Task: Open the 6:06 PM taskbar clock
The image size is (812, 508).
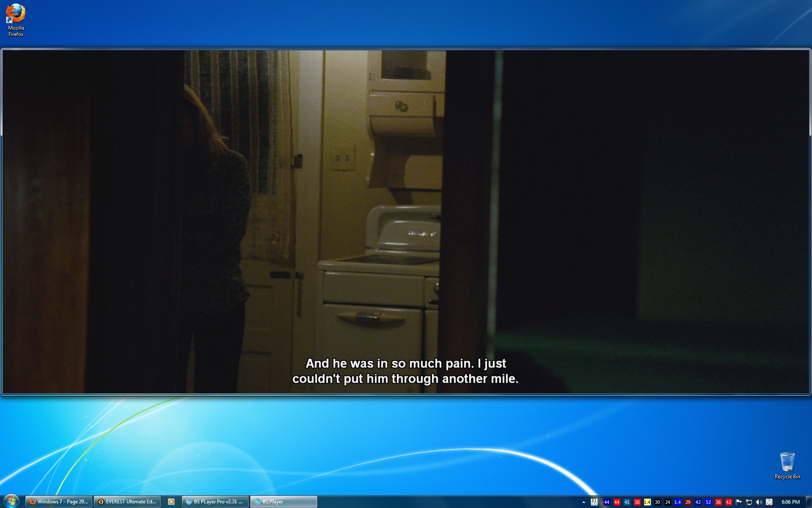Action: tap(790, 502)
